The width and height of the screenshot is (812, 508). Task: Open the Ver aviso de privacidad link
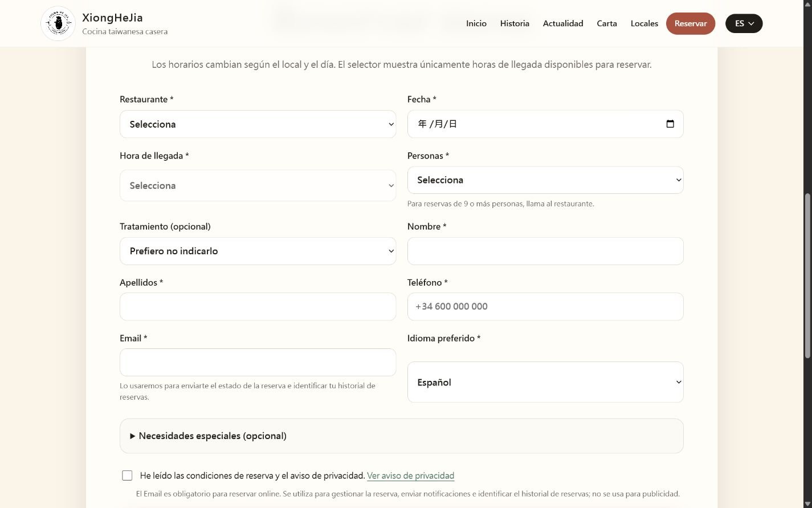[x=410, y=476]
